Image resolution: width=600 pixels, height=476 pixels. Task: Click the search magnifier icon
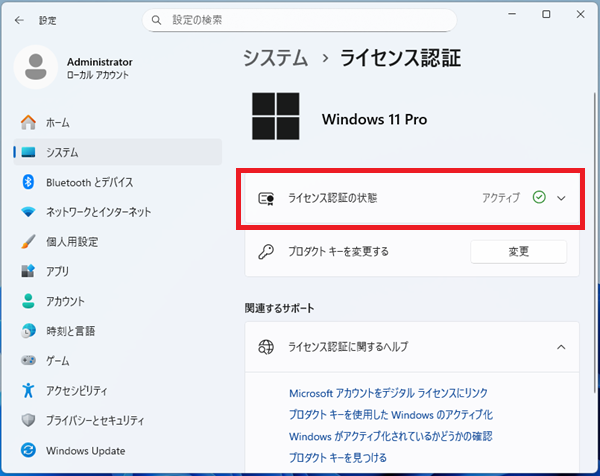156,19
